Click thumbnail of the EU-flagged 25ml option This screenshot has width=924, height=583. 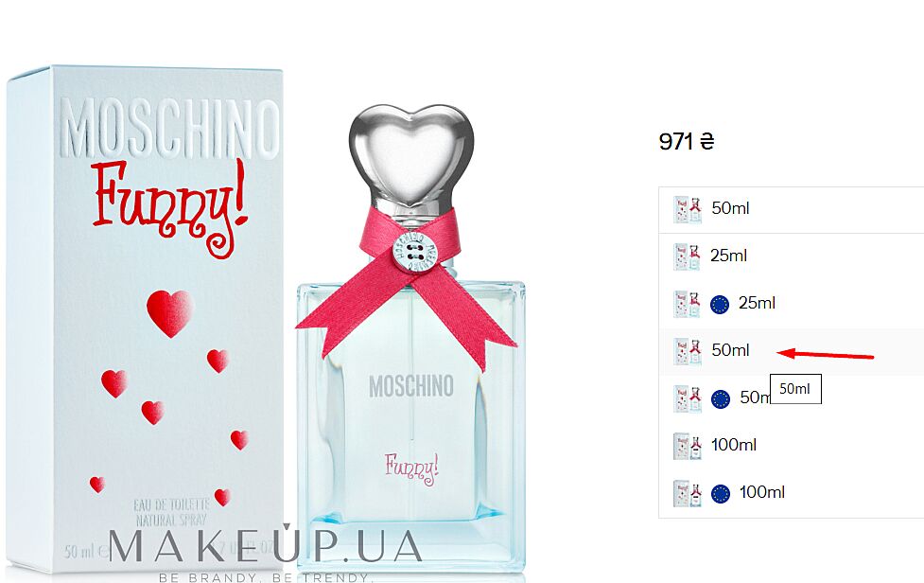[687, 304]
